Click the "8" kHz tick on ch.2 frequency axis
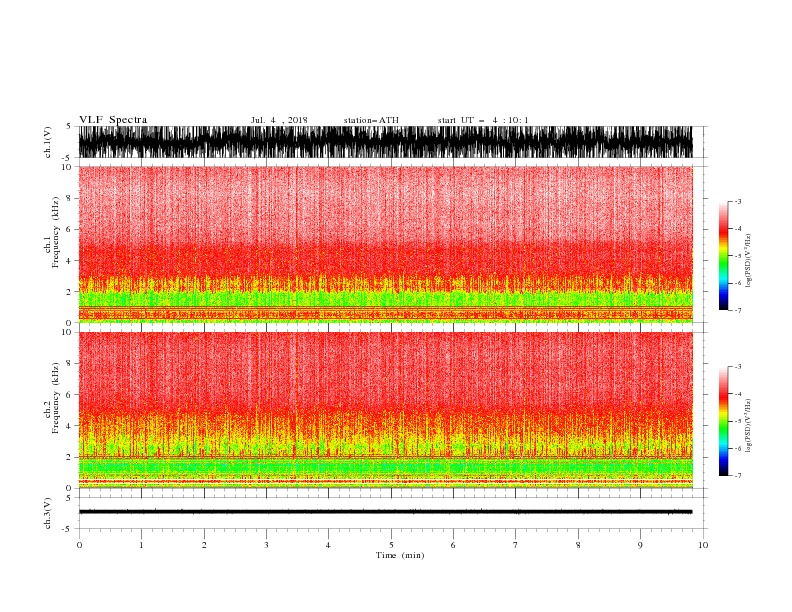Screen dimensions: 792x612 (x=69, y=364)
